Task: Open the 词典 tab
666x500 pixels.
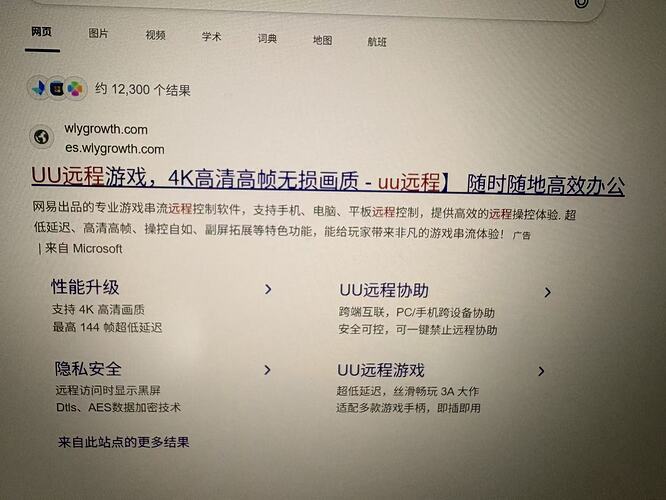Action: pyautogui.click(x=267, y=39)
